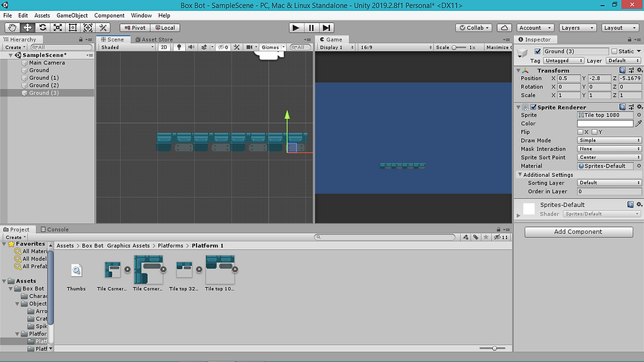644x362 pixels.
Task: Open the Layer Default dropdown
Action: tap(623, 60)
